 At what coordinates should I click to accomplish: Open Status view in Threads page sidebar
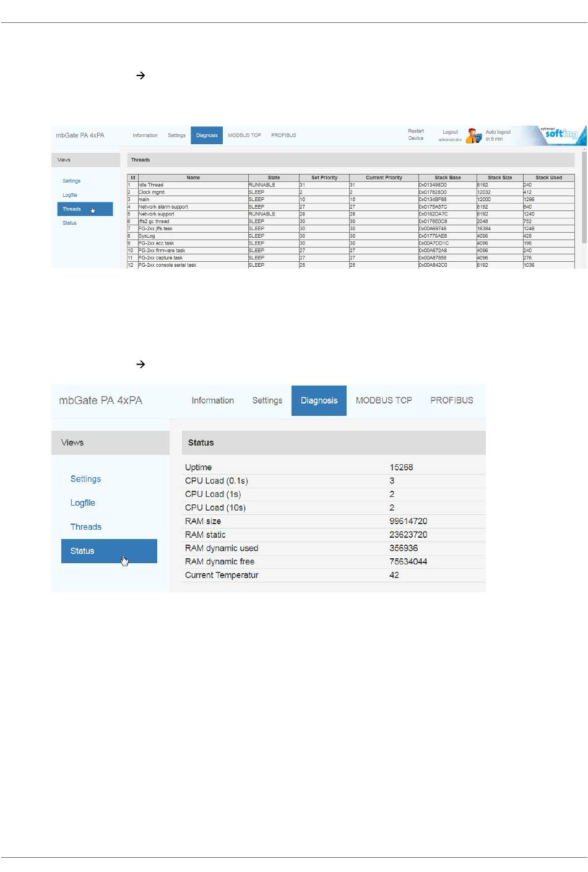coord(69,223)
